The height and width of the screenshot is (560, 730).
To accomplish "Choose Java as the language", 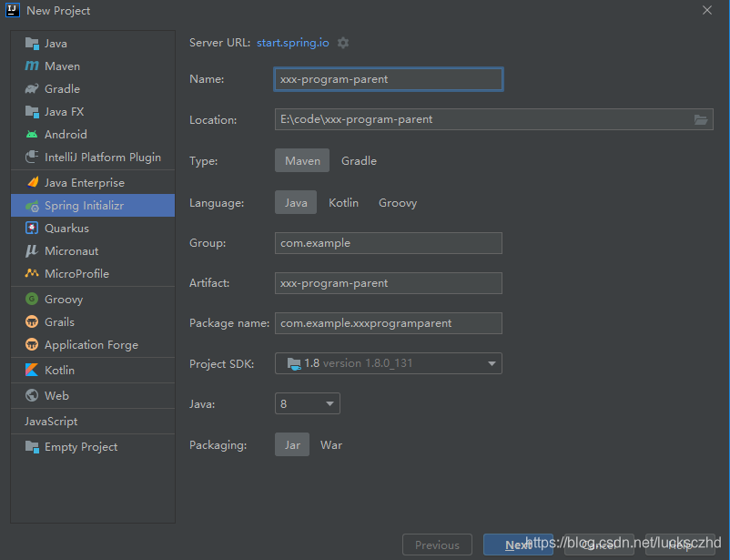I will click(x=296, y=202).
